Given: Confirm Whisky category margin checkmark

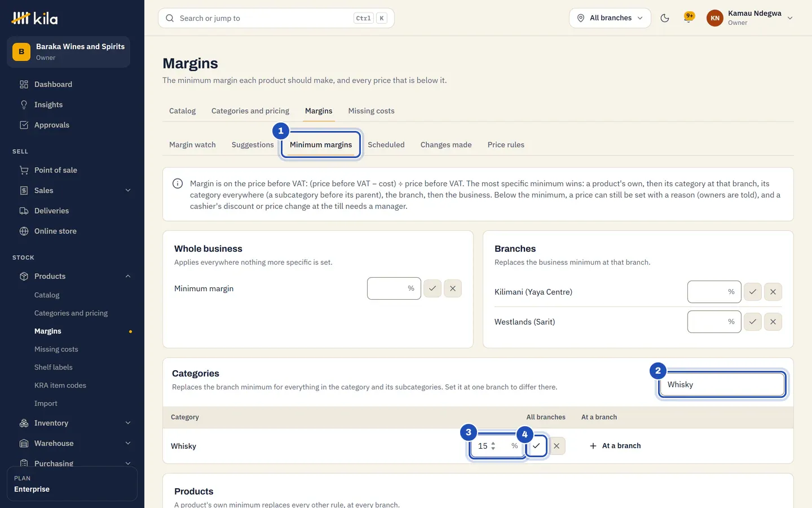Looking at the screenshot, I should (536, 446).
